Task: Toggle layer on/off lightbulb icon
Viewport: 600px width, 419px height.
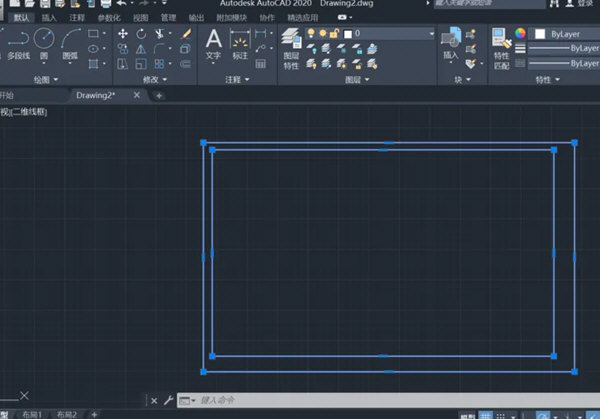Action: click(x=311, y=33)
